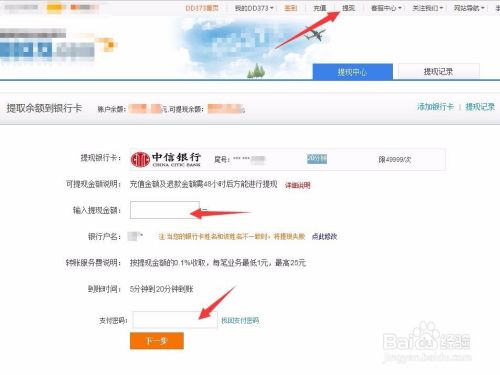This screenshot has height=375, width=500.
Task: Click the 签到 sign-in link
Action: (290, 8)
